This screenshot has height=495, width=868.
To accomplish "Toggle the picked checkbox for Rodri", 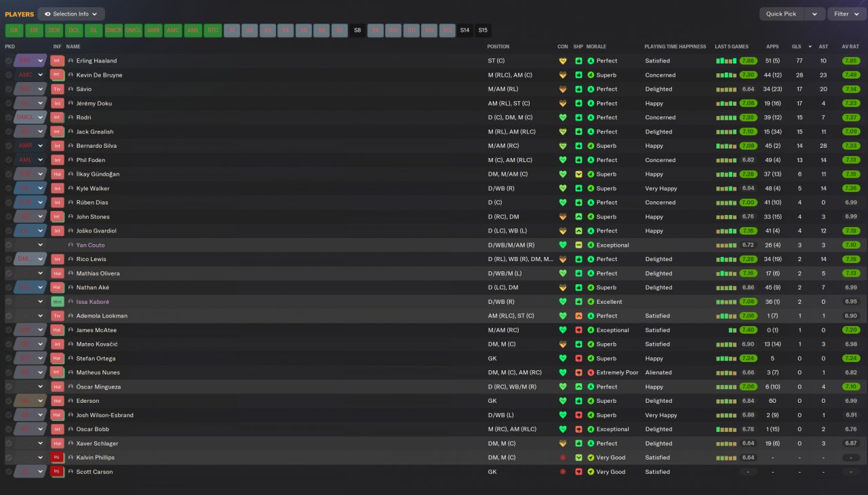I will (x=9, y=117).
